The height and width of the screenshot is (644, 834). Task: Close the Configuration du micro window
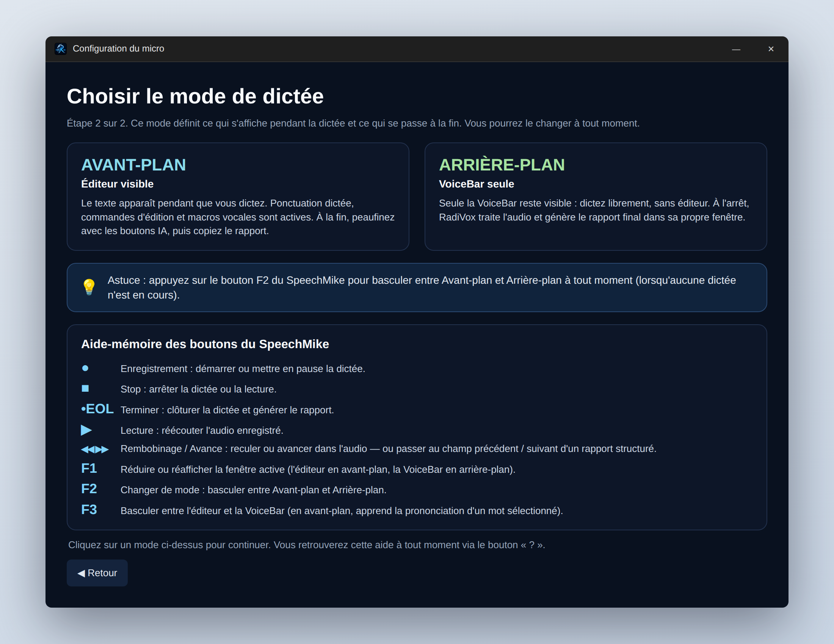tap(771, 49)
